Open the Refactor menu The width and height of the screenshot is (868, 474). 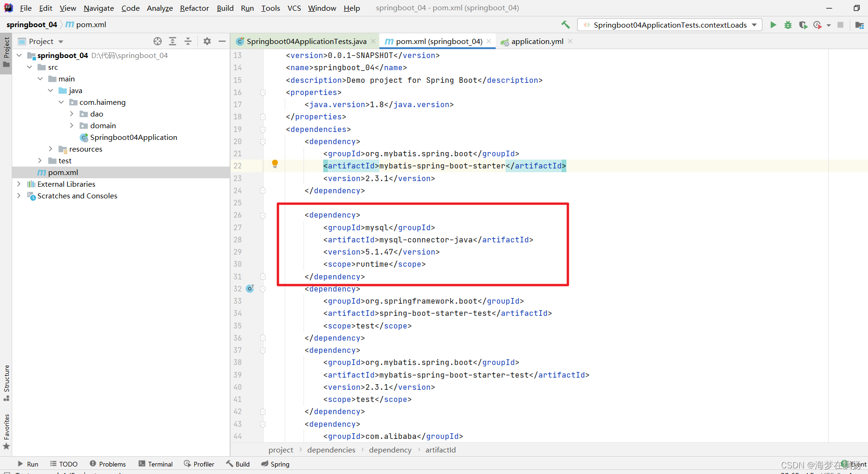coord(195,8)
